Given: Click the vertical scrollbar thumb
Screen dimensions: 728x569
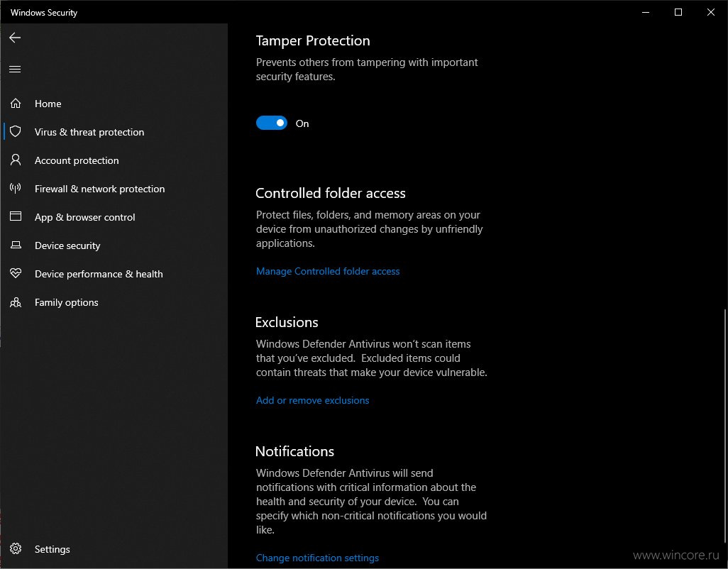Looking at the screenshot, I should pos(724,425).
